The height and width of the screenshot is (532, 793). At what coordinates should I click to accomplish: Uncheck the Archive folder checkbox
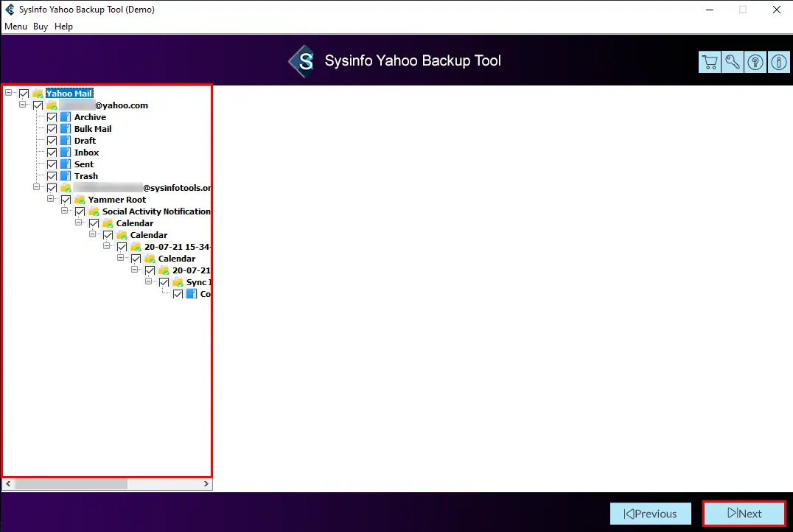(x=52, y=117)
